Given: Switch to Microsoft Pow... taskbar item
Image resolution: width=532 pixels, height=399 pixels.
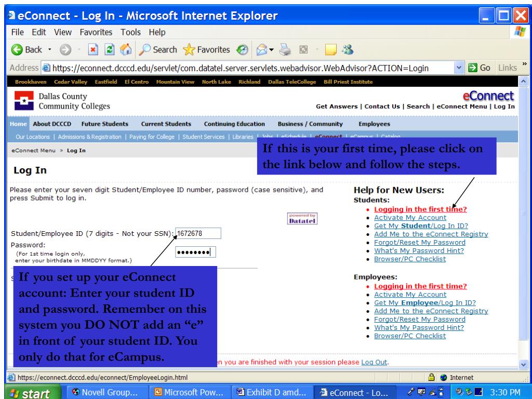Looking at the screenshot, I should [x=189, y=393].
